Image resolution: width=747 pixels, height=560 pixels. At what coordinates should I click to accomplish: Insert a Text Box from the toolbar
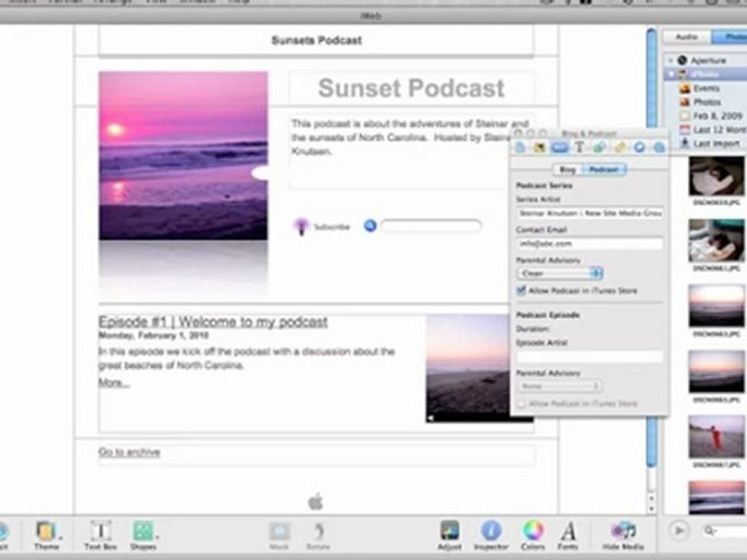(x=100, y=535)
